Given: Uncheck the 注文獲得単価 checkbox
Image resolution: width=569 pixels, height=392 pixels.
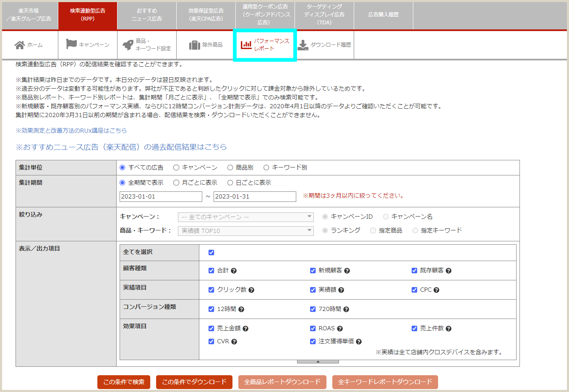Looking at the screenshot, I should (x=313, y=342).
